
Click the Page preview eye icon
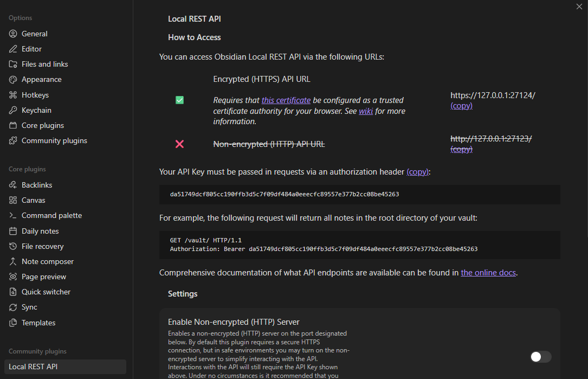(x=13, y=277)
